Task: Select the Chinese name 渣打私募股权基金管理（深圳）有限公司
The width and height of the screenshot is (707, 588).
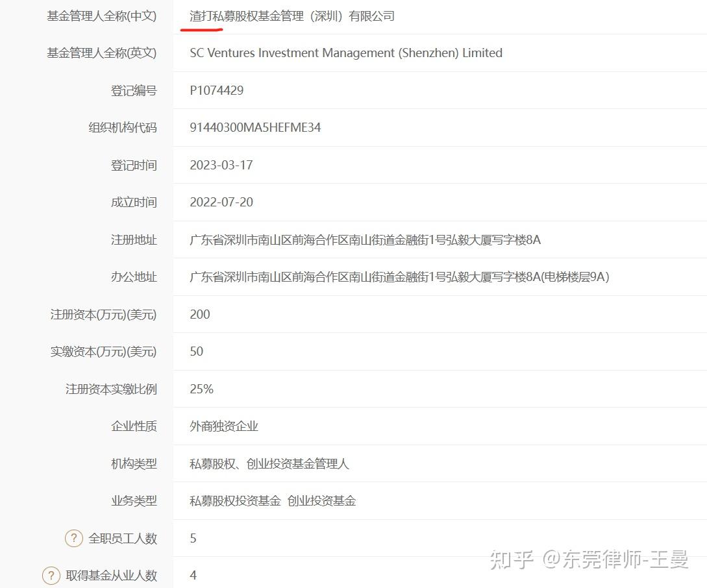Action: click(x=292, y=16)
